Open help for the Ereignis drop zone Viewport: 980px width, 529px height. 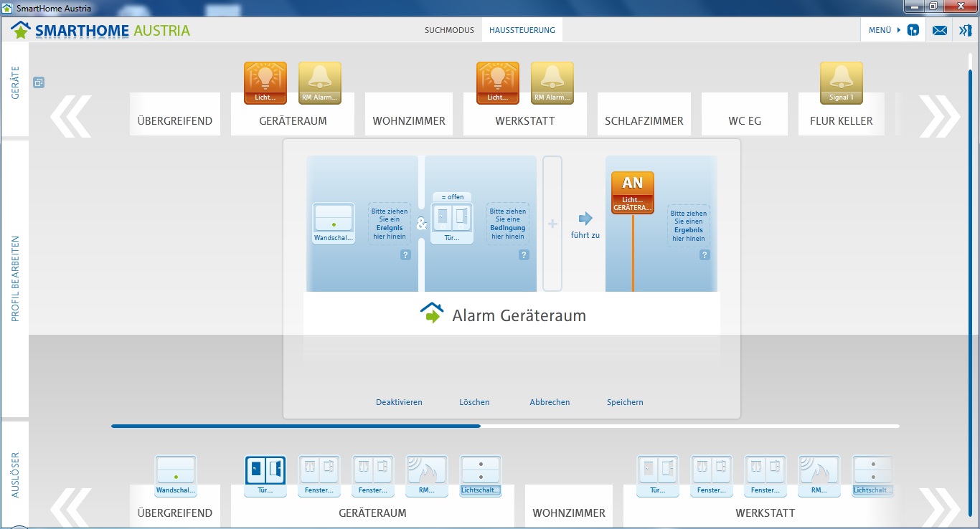click(x=405, y=254)
